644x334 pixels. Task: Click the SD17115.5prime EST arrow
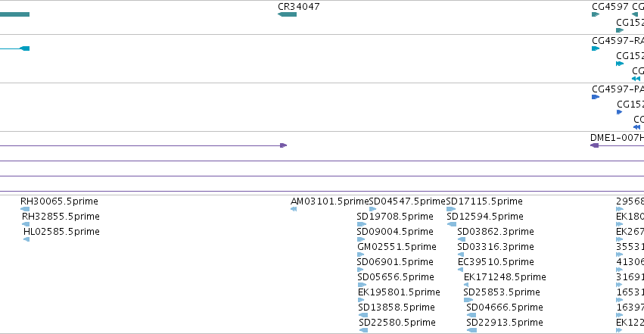point(451,209)
